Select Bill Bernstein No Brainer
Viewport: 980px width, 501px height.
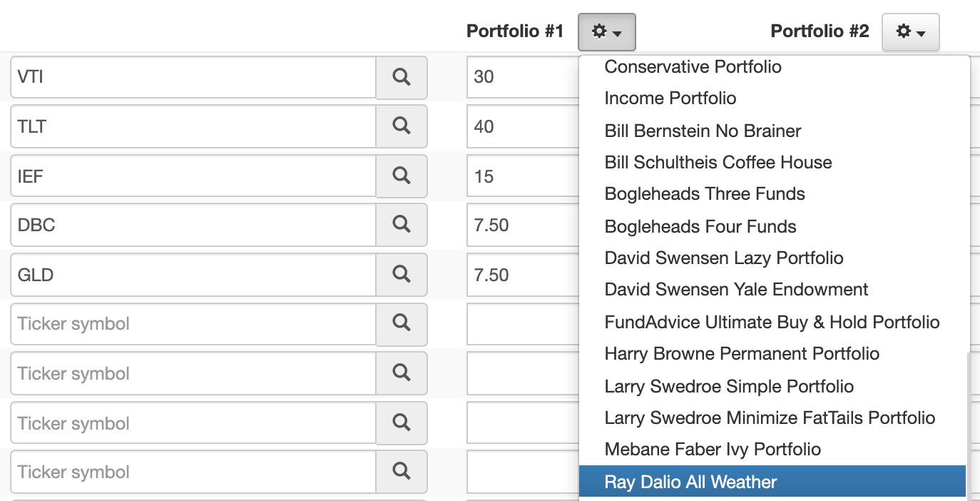pos(703,131)
